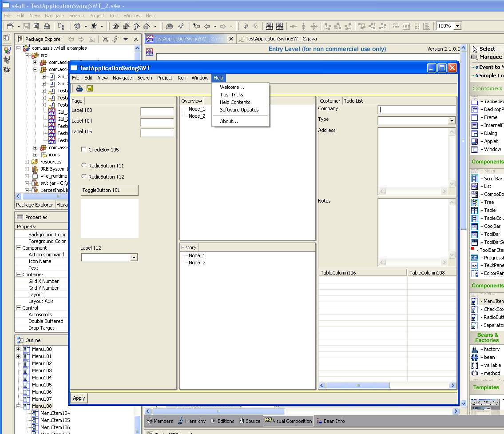Select RadioButton 111
Viewport: 504px width, 434px height.
coord(84,166)
